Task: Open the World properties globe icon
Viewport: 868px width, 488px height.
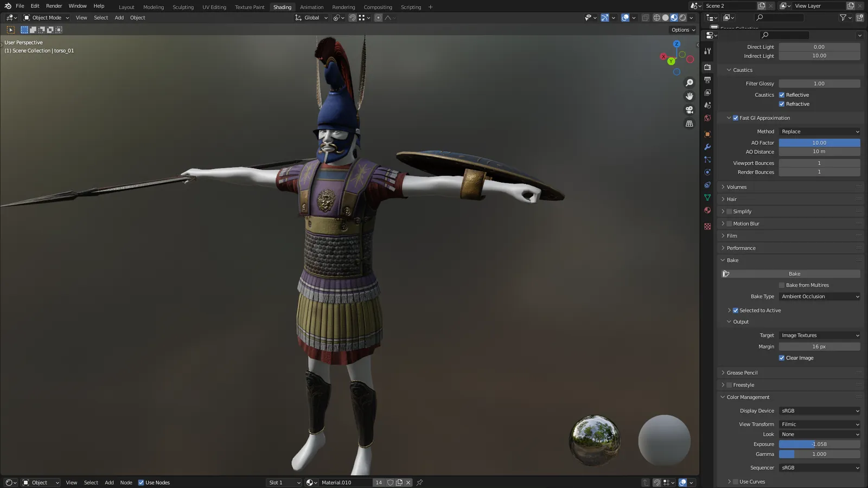Action: coord(707,118)
